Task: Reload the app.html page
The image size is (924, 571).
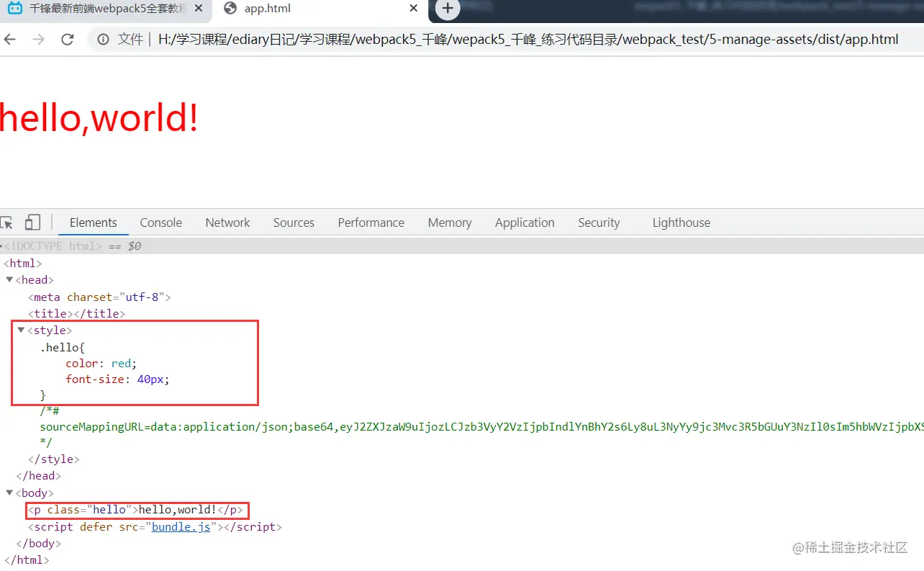Action: [68, 39]
